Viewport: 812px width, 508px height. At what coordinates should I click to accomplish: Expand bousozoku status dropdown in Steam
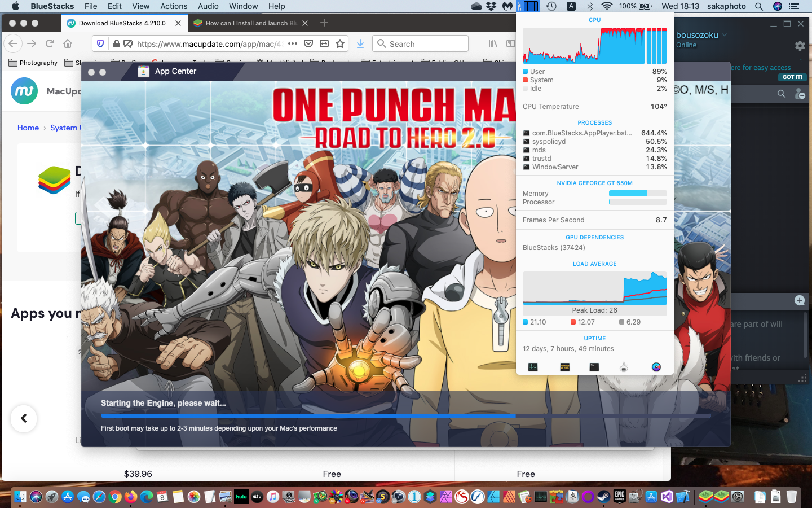click(x=725, y=35)
